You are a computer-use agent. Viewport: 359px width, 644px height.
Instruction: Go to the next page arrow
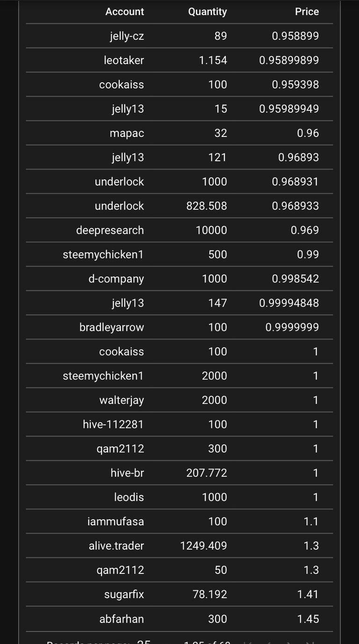[x=290, y=642]
